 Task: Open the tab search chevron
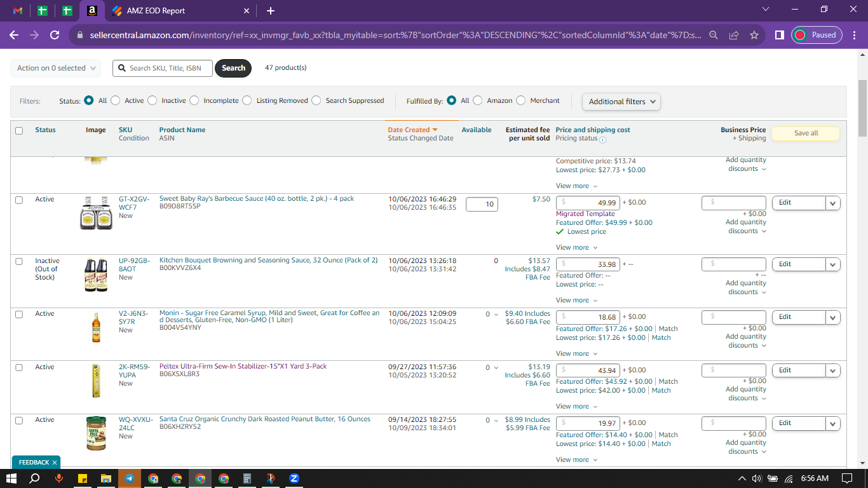[766, 10]
